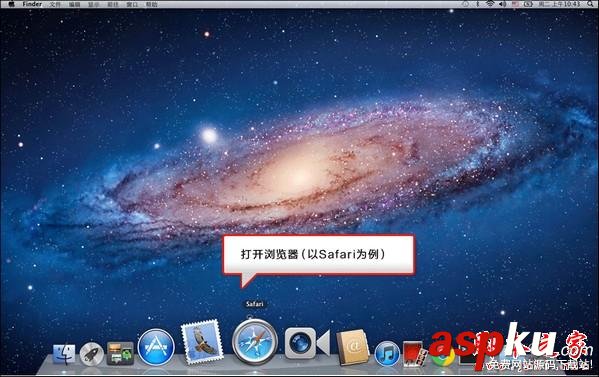Open the 窗口 menu
599x377 pixels.
132,5
